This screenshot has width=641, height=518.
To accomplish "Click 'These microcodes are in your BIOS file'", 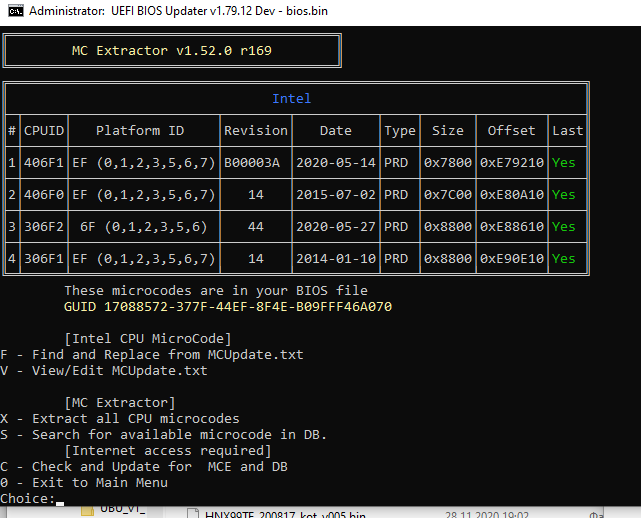I will [x=216, y=291].
